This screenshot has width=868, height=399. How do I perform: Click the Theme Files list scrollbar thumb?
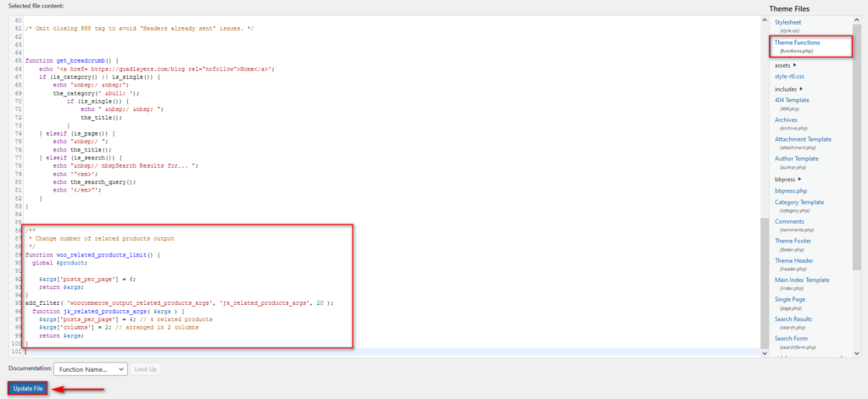pyautogui.click(x=857, y=147)
